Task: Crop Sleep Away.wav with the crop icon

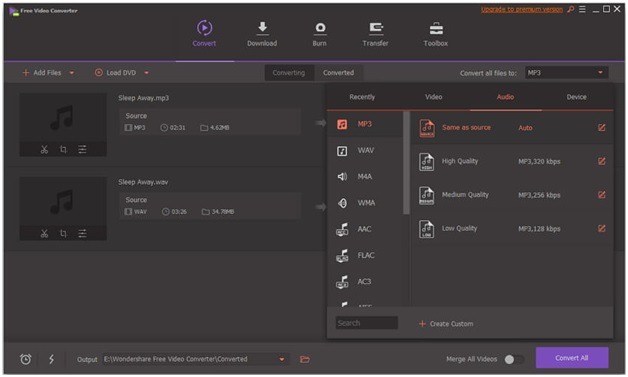Action: coord(63,234)
